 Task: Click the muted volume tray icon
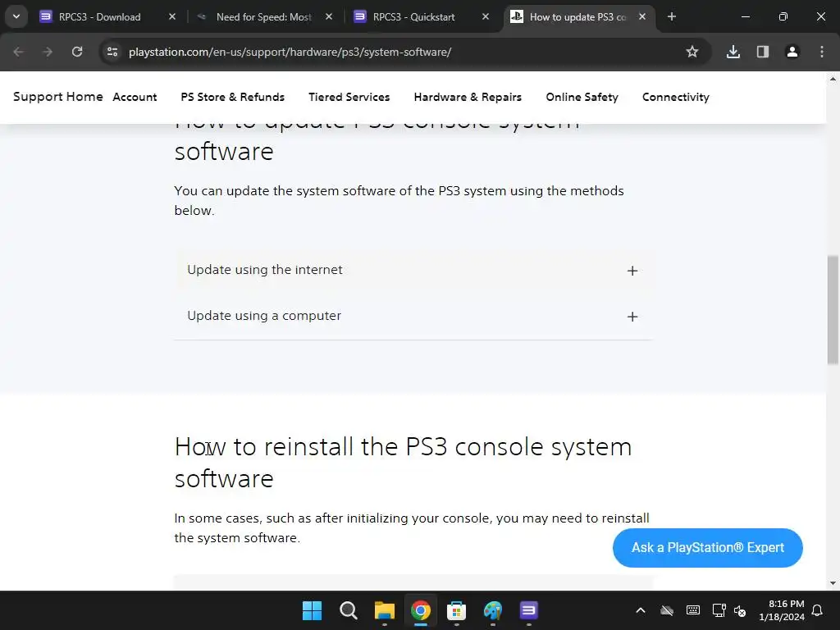coord(740,610)
